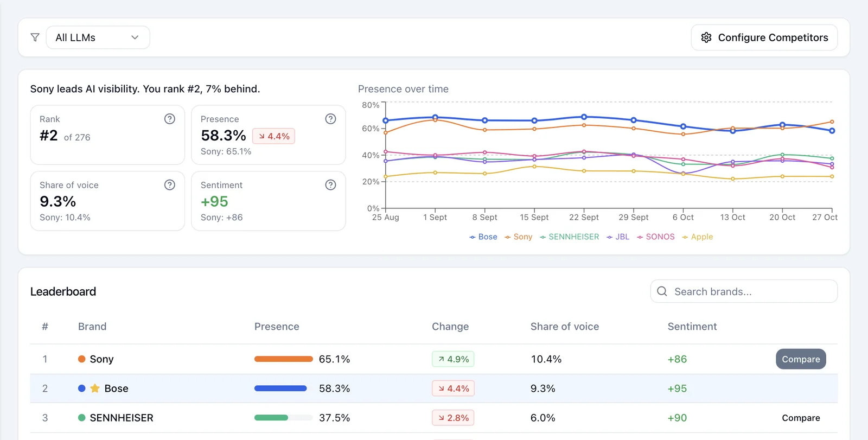Click the Search brands input field

pyautogui.click(x=744, y=291)
